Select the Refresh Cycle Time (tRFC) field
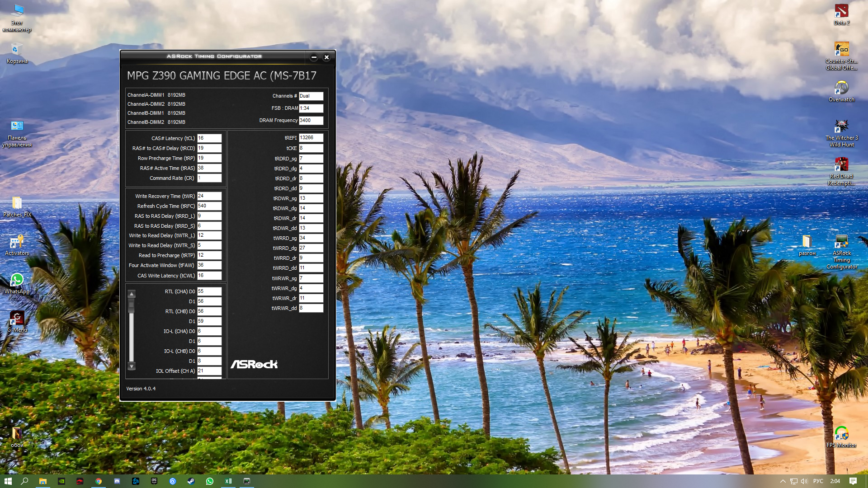 pos(209,206)
